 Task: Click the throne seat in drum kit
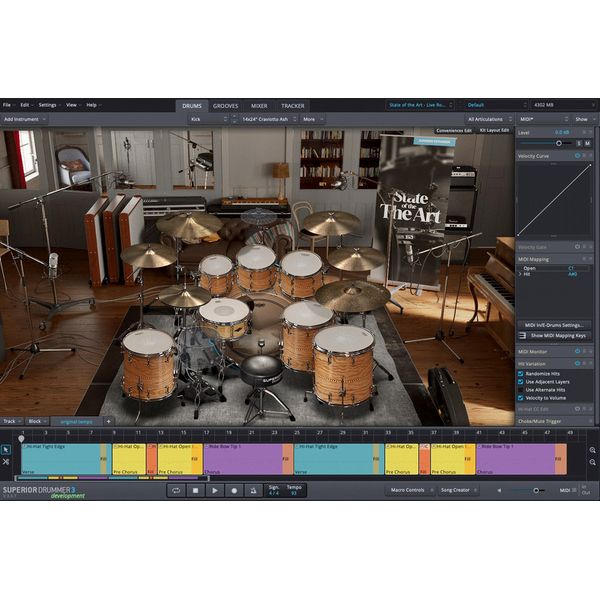click(x=264, y=371)
